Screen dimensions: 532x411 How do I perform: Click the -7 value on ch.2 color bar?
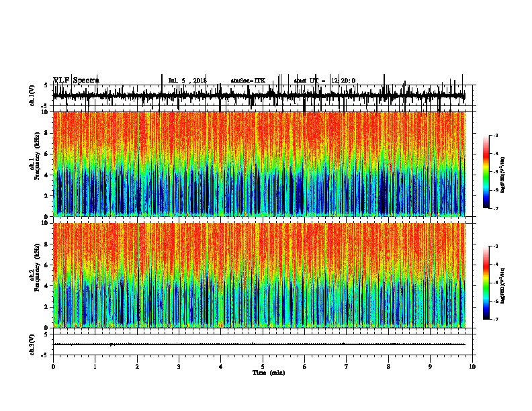(496, 319)
